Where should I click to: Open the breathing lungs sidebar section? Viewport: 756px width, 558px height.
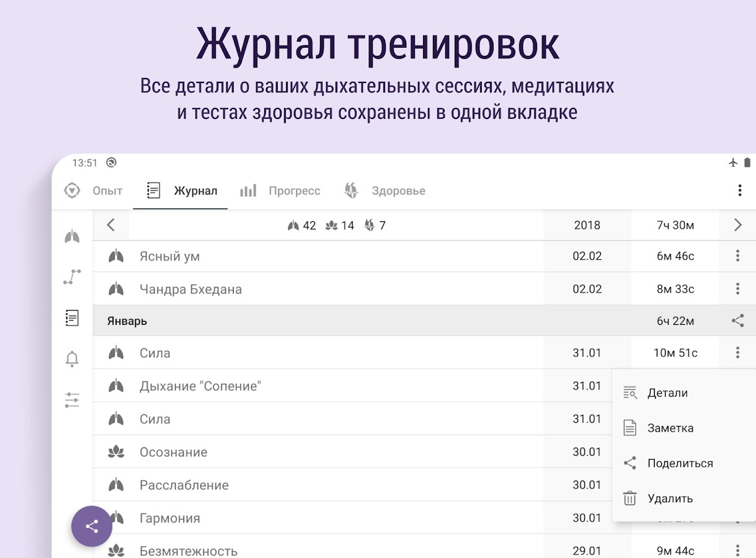pyautogui.click(x=72, y=236)
